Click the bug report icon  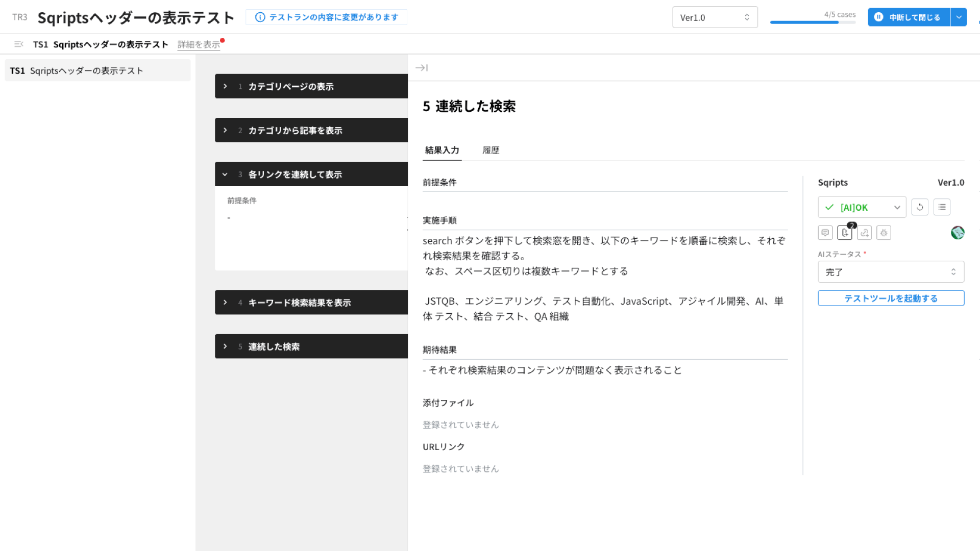pyautogui.click(x=884, y=233)
